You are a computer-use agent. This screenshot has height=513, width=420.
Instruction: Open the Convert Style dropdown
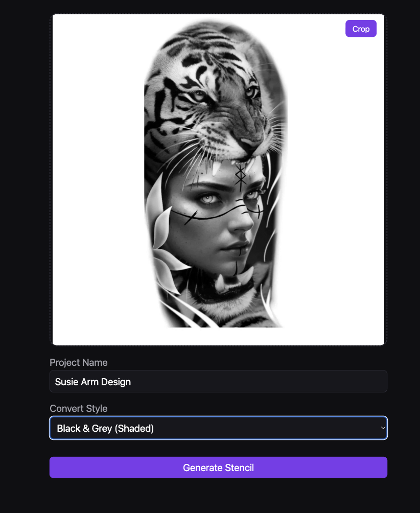218,428
